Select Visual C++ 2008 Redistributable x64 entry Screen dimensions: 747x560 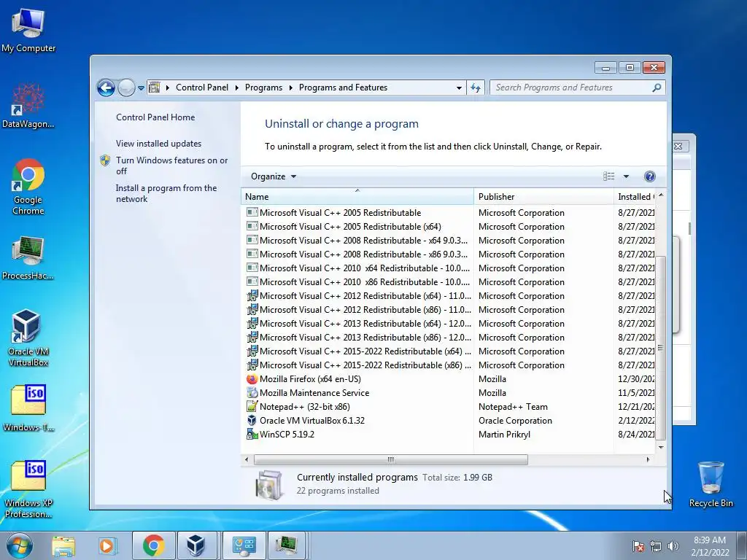tap(363, 241)
